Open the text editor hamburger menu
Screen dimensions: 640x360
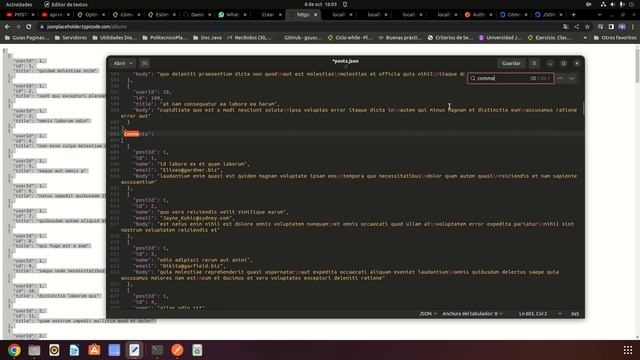[534, 63]
